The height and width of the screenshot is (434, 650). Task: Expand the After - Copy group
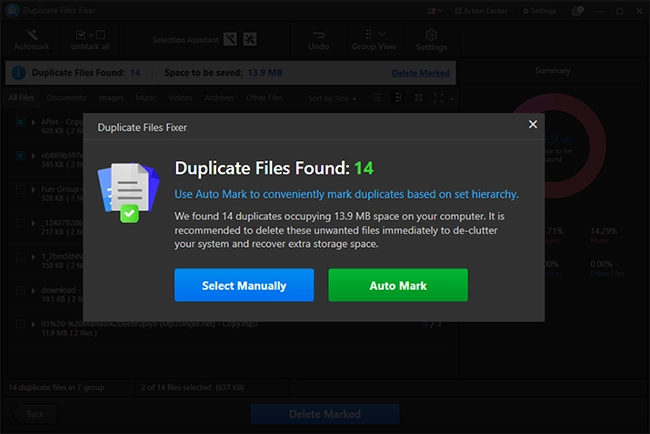tap(33, 122)
